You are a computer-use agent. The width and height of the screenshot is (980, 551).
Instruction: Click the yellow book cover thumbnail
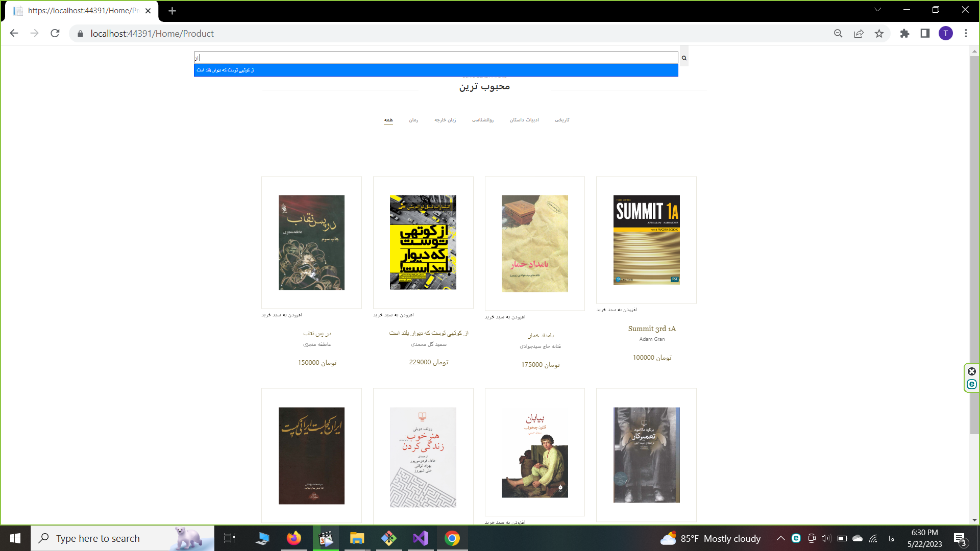tap(423, 242)
